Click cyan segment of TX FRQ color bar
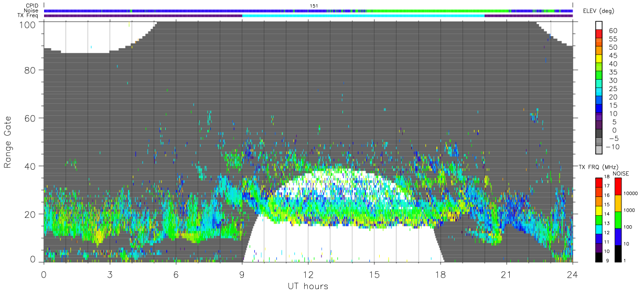Viewport: 644px width, 297px height. [x=599, y=229]
